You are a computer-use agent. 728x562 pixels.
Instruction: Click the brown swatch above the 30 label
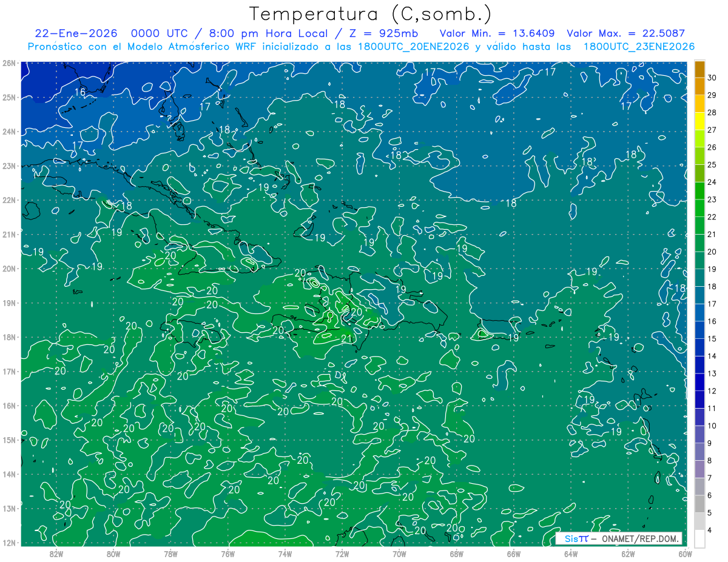coord(699,69)
